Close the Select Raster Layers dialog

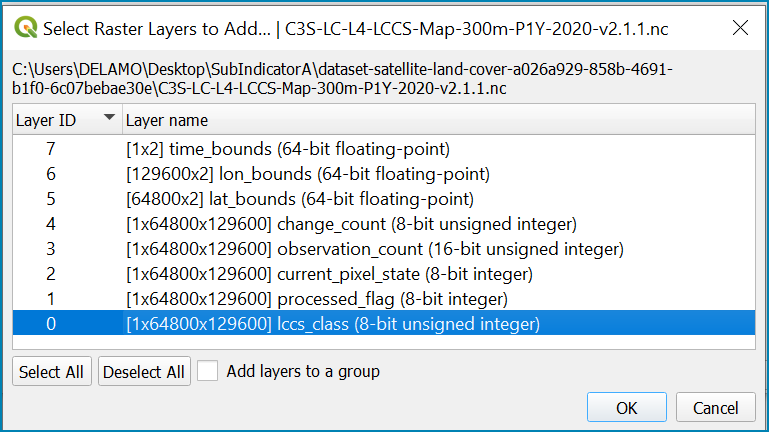[x=740, y=28]
